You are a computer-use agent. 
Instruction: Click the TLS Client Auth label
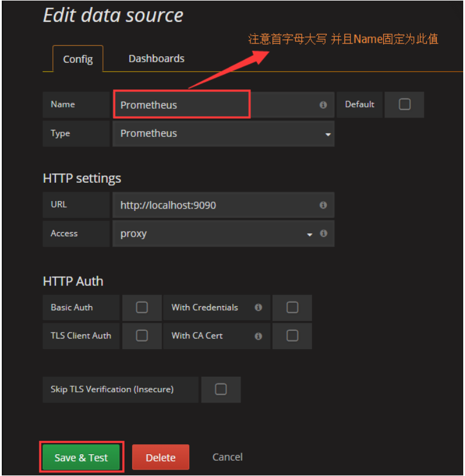[81, 336]
